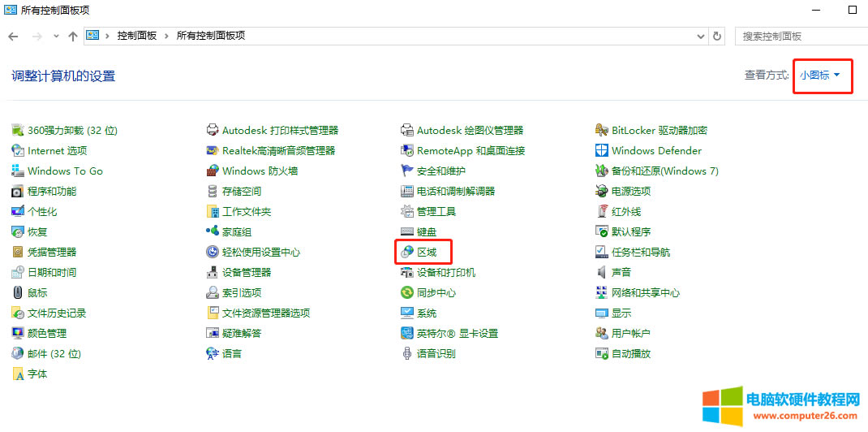868x432 pixels.
Task: Open the 系统 link
Action: tap(427, 313)
